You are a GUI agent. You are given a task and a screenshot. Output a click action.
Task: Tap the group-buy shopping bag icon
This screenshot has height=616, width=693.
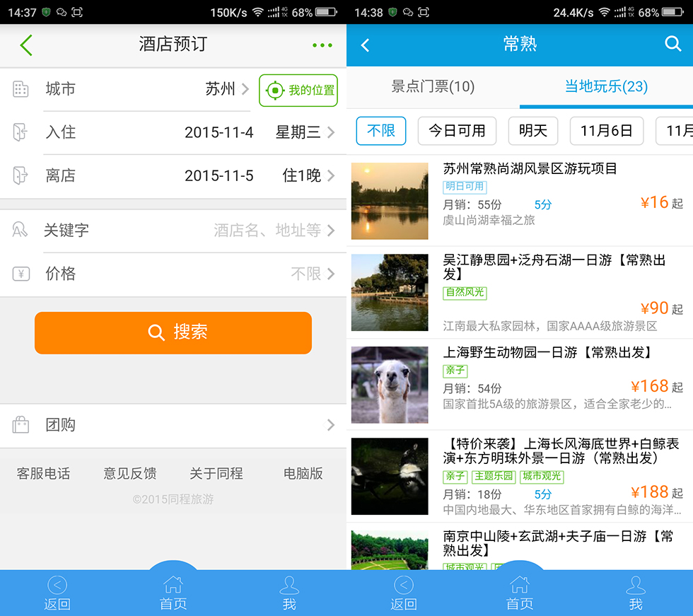tap(21, 424)
